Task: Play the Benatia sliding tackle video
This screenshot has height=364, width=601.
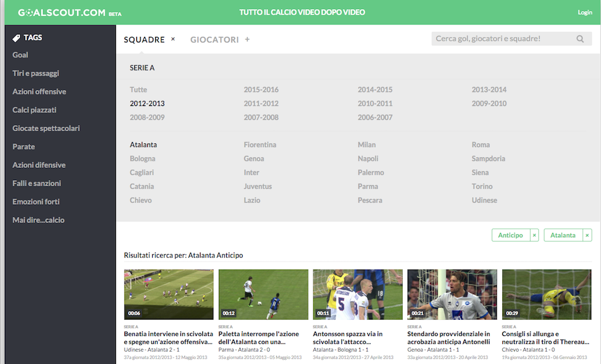Action: pos(169,294)
